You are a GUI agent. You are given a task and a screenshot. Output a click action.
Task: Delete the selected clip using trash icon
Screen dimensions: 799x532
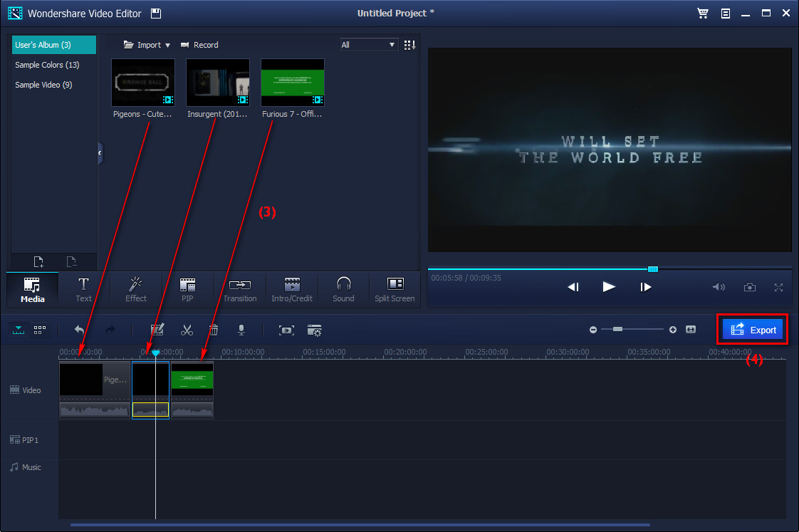tap(214, 330)
